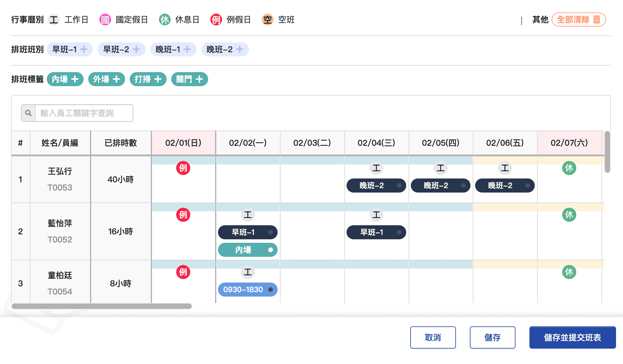This screenshot has width=623, height=364.
Task: Toggle dot on 0930-1830 shift pill
Action: (270, 289)
